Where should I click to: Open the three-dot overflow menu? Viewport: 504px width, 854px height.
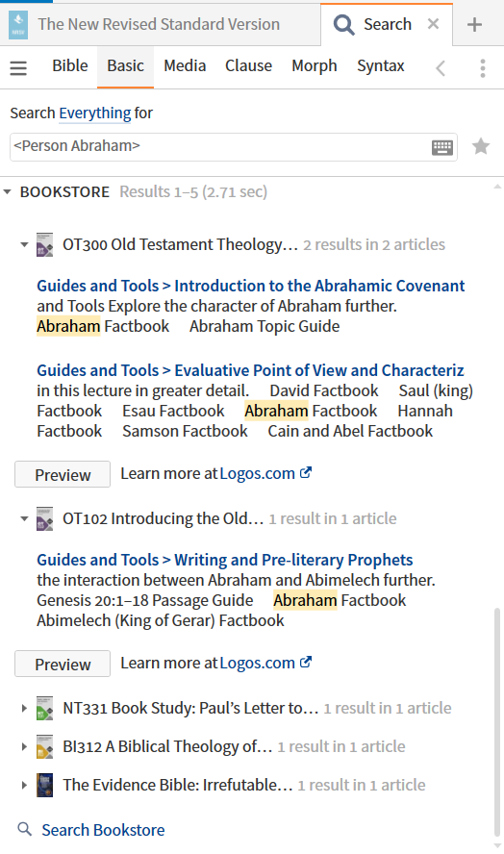click(x=483, y=68)
